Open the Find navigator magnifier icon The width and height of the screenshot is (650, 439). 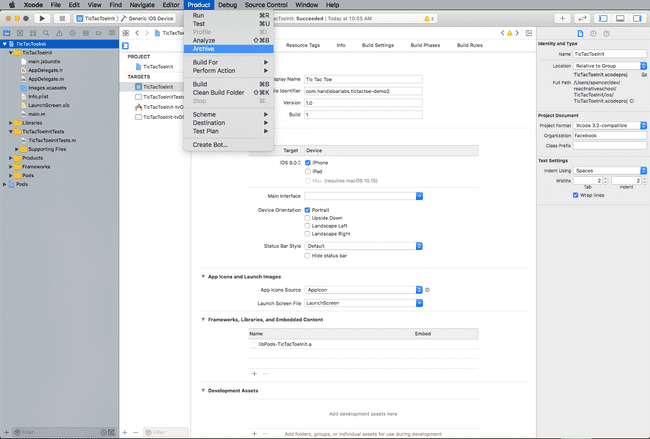point(46,33)
